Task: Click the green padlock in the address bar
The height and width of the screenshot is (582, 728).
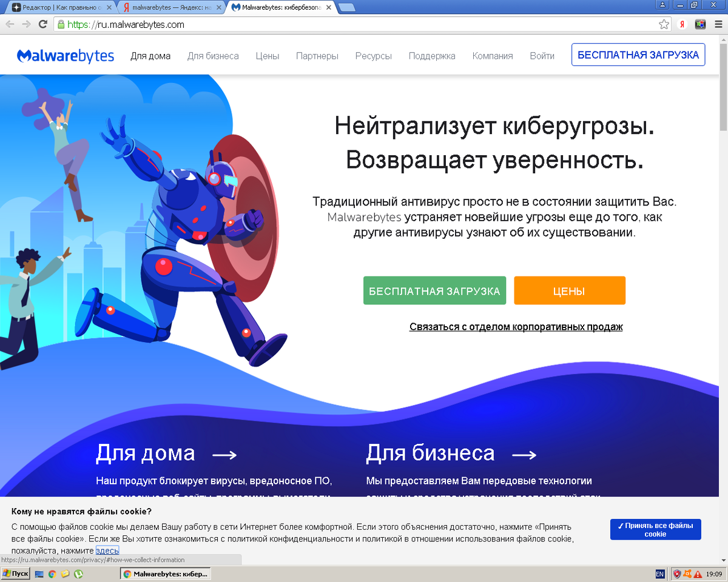Action: [60, 25]
